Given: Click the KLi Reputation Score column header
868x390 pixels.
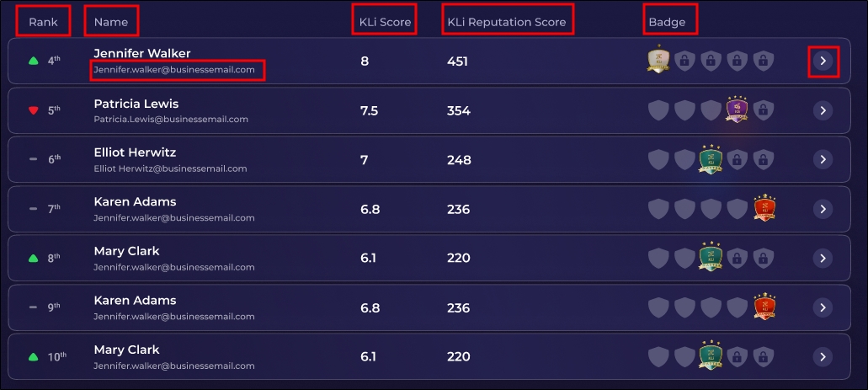Looking at the screenshot, I should pyautogui.click(x=507, y=22).
